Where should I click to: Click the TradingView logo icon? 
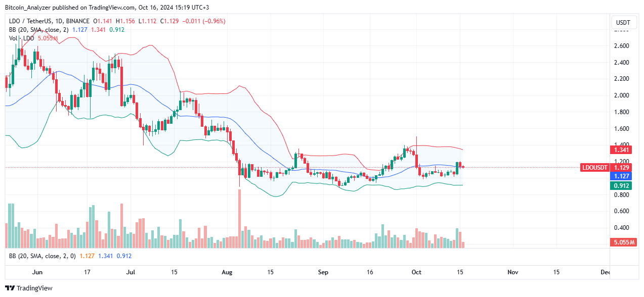tap(9, 288)
